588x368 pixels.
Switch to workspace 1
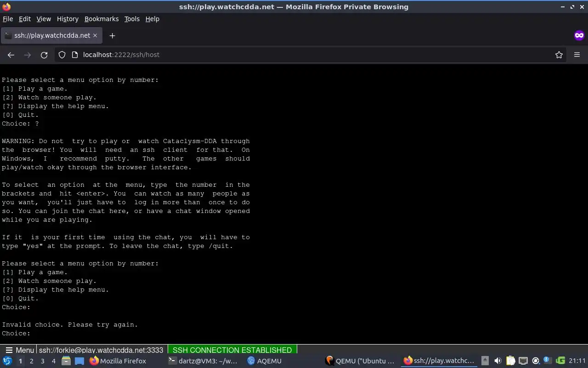pos(20,361)
